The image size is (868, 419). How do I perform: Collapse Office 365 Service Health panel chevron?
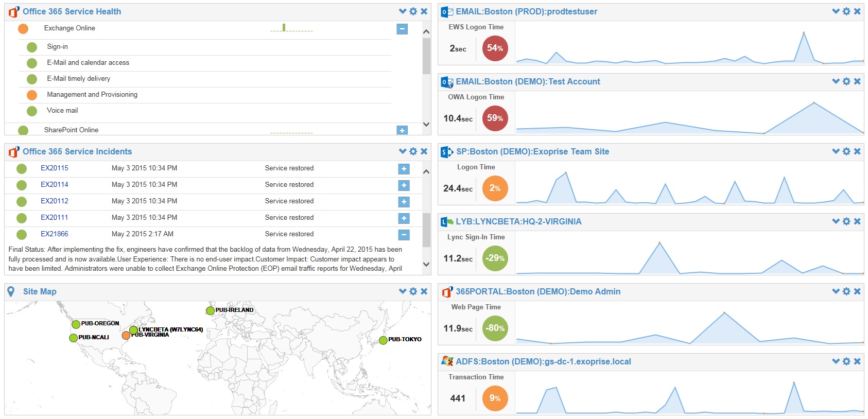point(403,11)
